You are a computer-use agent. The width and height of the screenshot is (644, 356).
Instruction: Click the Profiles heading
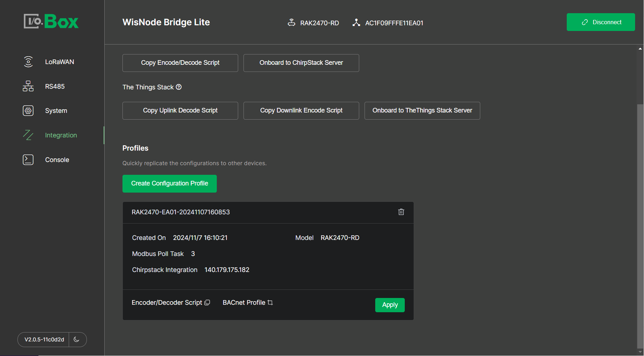(135, 148)
